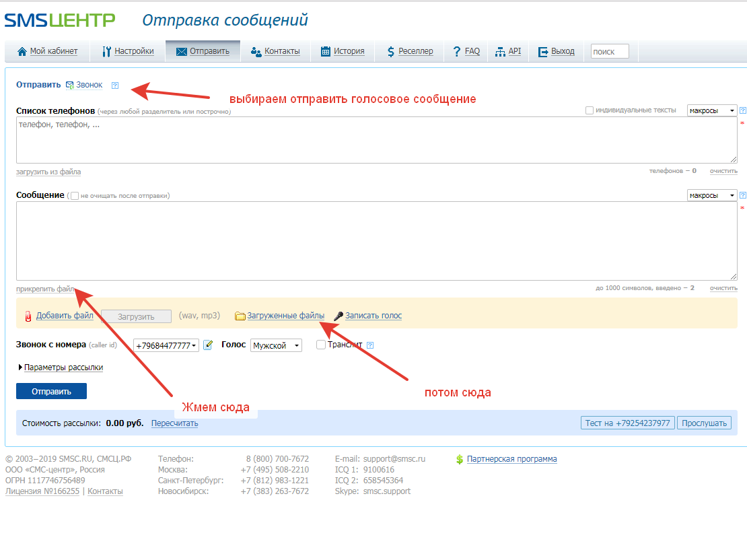The width and height of the screenshot is (747, 560).
Task: Switch to the История tab
Action: (x=343, y=51)
